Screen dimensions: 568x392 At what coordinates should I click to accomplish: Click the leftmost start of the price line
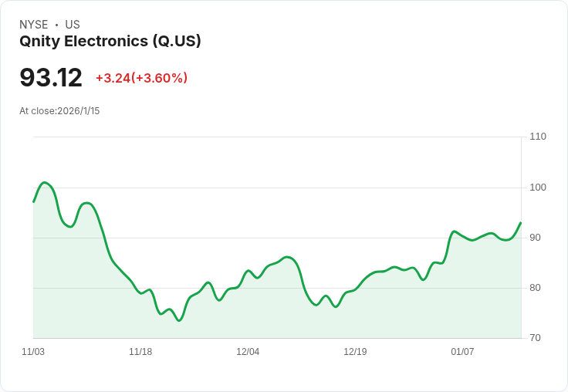[34, 201]
